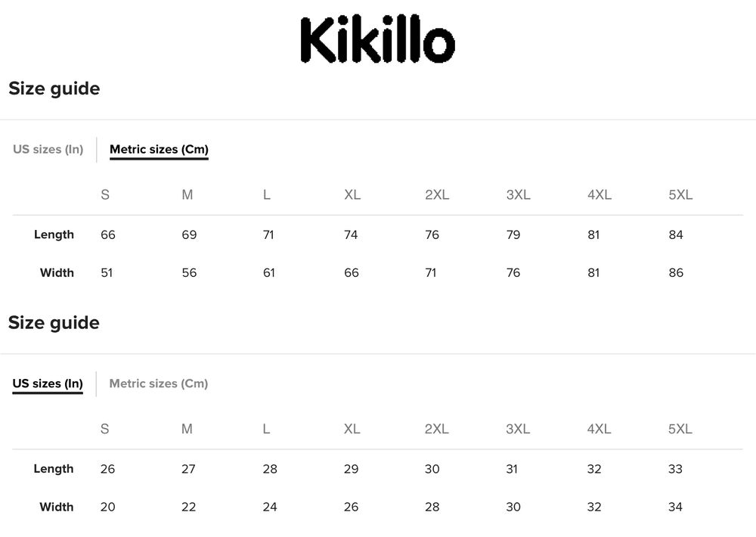Image resolution: width=756 pixels, height=537 pixels.
Task: Click the width value 51 for size S
Action: point(107,272)
